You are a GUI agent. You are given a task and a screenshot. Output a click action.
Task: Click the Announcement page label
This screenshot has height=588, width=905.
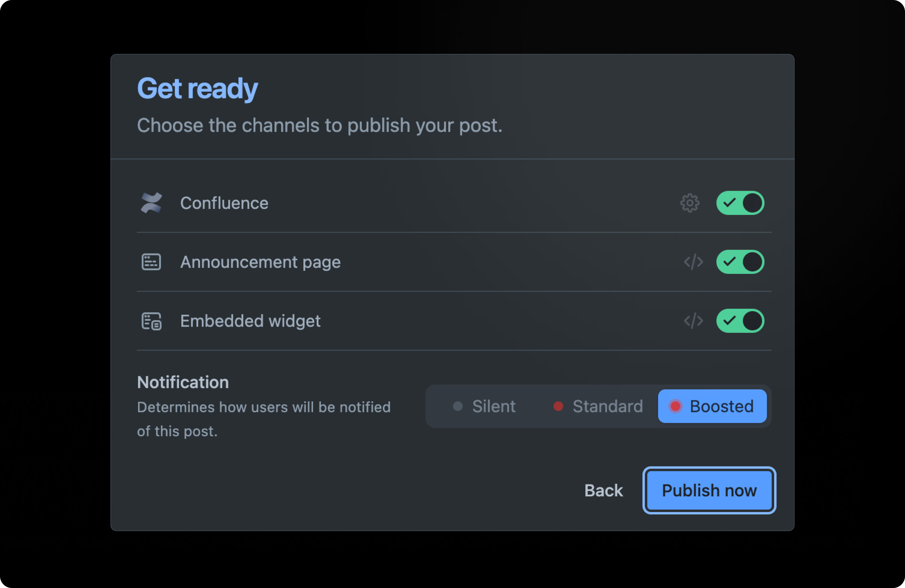pos(260,262)
